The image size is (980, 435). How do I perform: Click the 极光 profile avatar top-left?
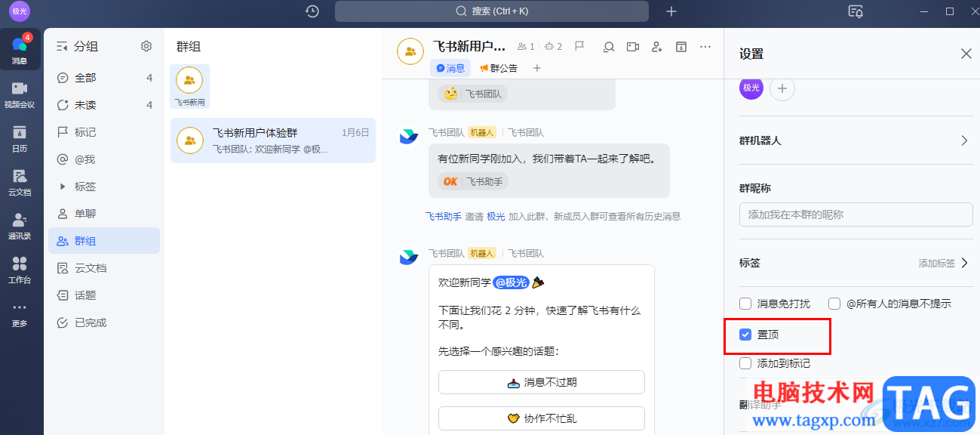pos(20,11)
